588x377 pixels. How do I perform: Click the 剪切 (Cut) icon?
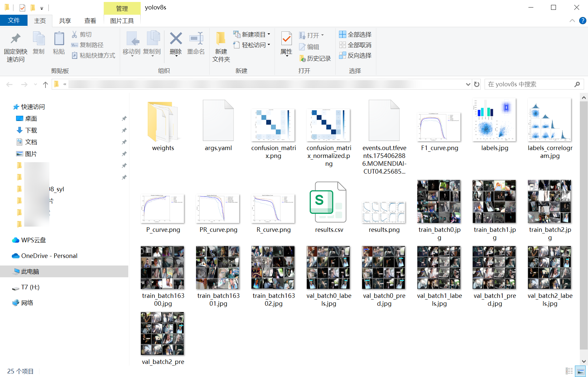pyautogui.click(x=83, y=34)
